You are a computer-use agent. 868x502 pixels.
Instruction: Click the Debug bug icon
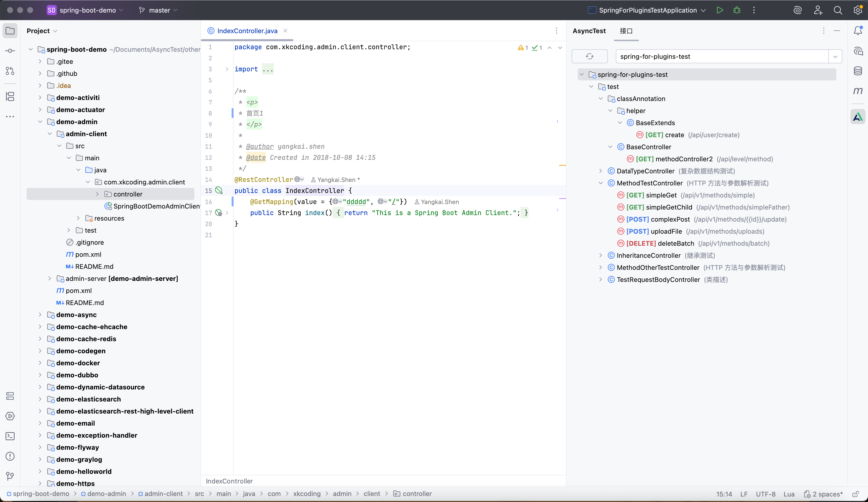click(737, 10)
